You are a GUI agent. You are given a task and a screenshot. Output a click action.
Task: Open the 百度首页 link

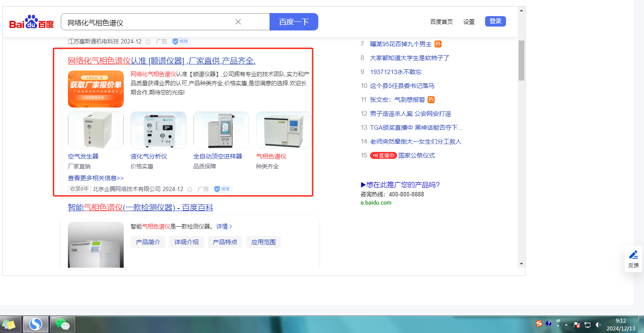(442, 22)
